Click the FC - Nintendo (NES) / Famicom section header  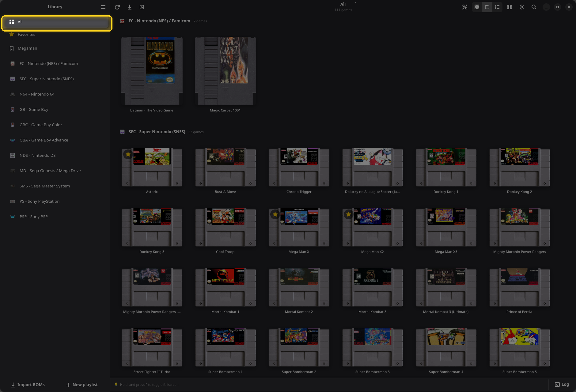159,21
